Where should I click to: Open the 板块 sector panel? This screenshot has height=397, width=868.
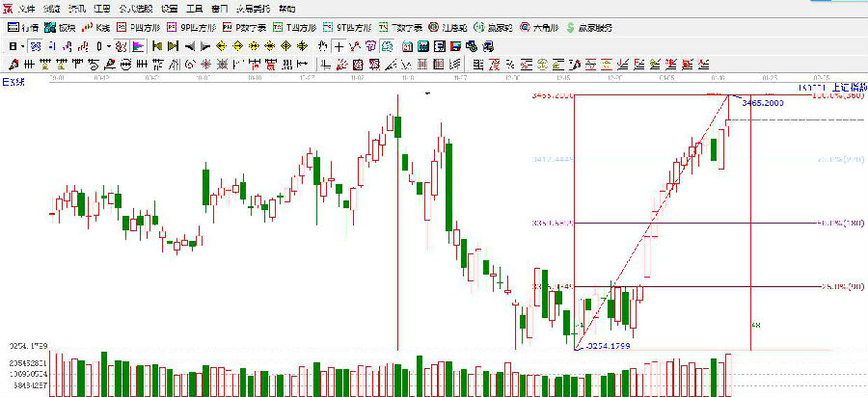coord(59,27)
